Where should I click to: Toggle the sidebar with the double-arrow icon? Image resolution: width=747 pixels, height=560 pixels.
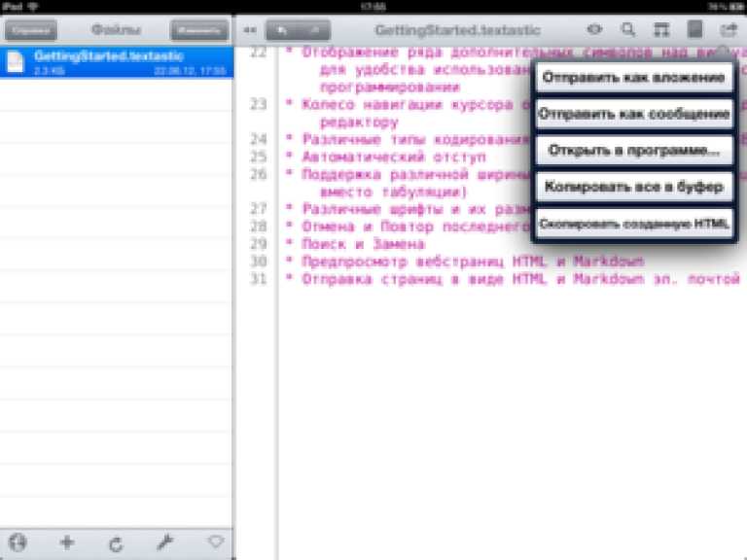pos(250,30)
